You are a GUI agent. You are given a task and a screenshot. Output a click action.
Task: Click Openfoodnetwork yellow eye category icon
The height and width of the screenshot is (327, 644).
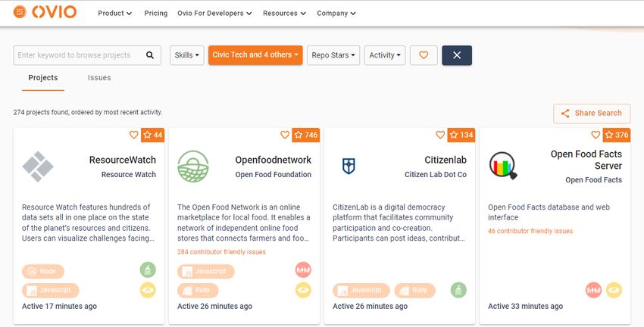[x=303, y=290]
